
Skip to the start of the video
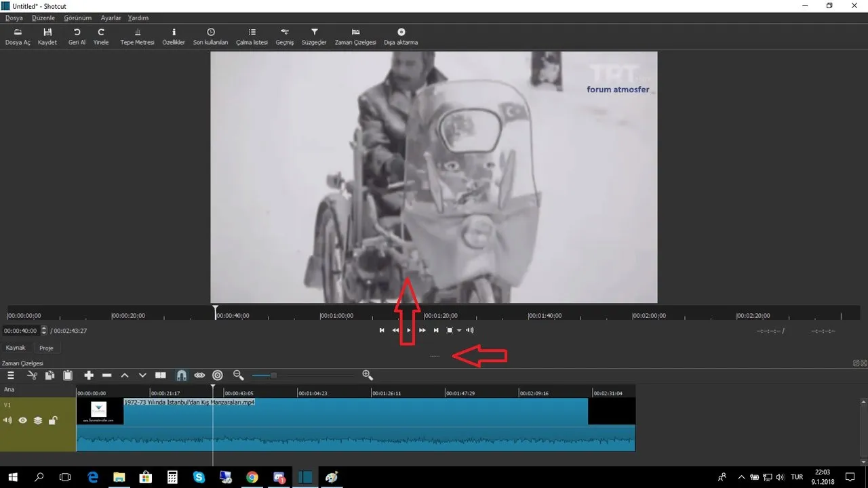(382, 330)
